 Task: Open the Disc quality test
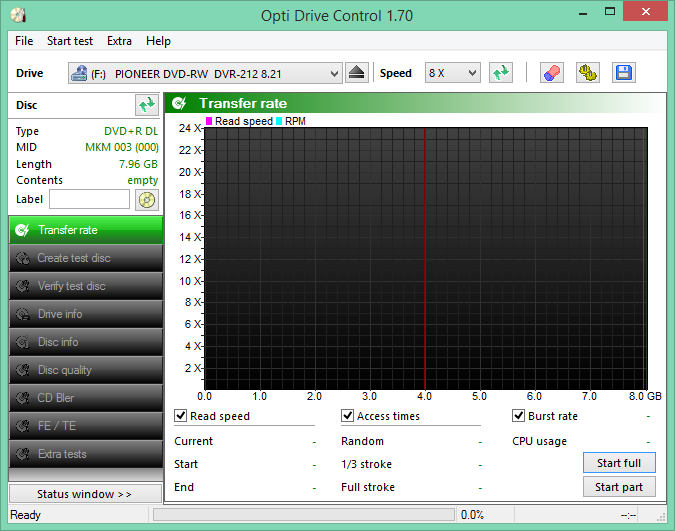86,370
